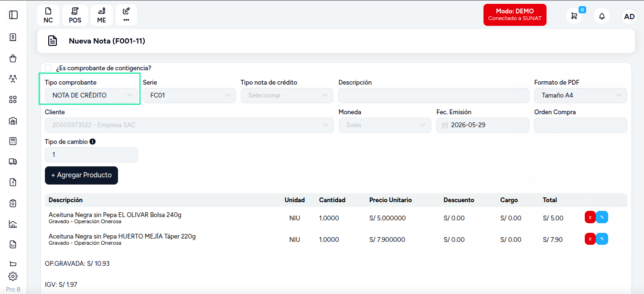Open the NC shortcut in top toolbar
The width and height of the screenshot is (644, 294).
(x=48, y=15)
